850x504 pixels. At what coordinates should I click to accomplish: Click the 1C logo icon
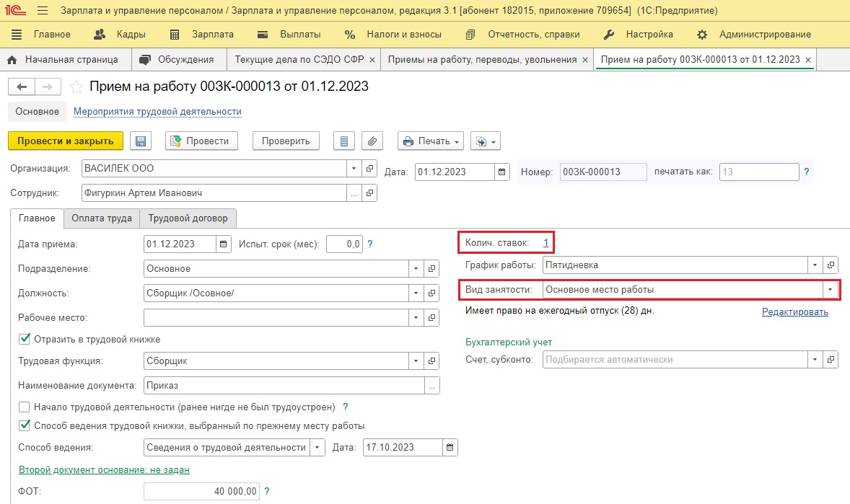pyautogui.click(x=15, y=10)
